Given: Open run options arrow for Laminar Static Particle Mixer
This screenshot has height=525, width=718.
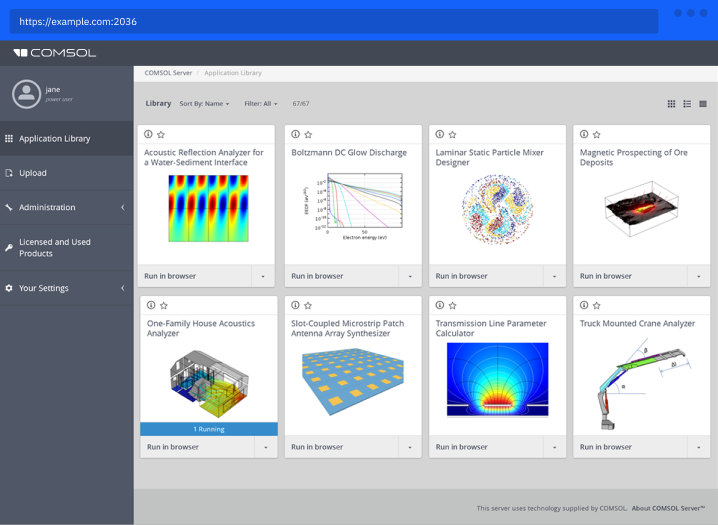Looking at the screenshot, I should click(554, 276).
